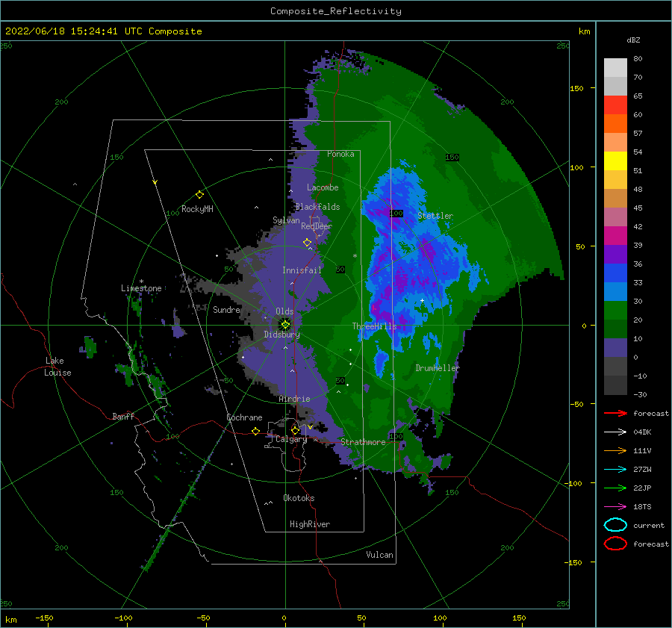Click the Lacombe city label
This screenshot has width=672, height=628.
pyautogui.click(x=323, y=187)
